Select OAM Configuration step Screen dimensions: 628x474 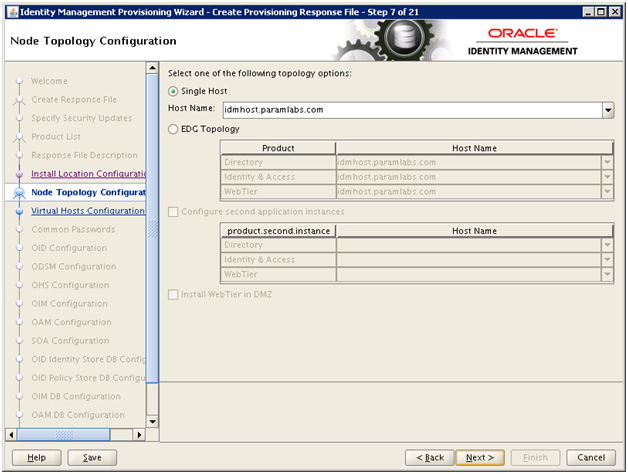click(71, 322)
